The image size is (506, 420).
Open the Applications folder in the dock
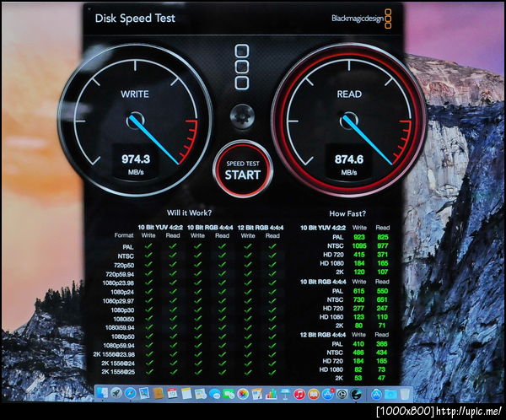(x=376, y=394)
